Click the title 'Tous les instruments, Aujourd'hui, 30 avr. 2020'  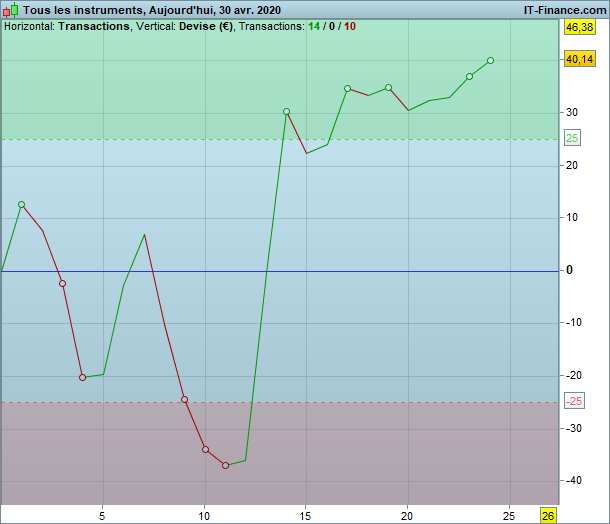pos(152,10)
